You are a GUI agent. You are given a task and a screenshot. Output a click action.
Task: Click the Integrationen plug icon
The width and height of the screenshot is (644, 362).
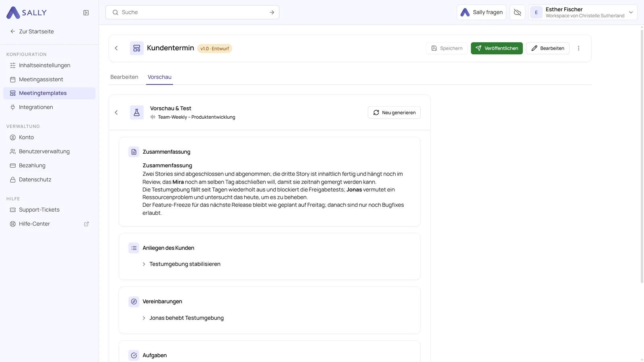pos(13,107)
